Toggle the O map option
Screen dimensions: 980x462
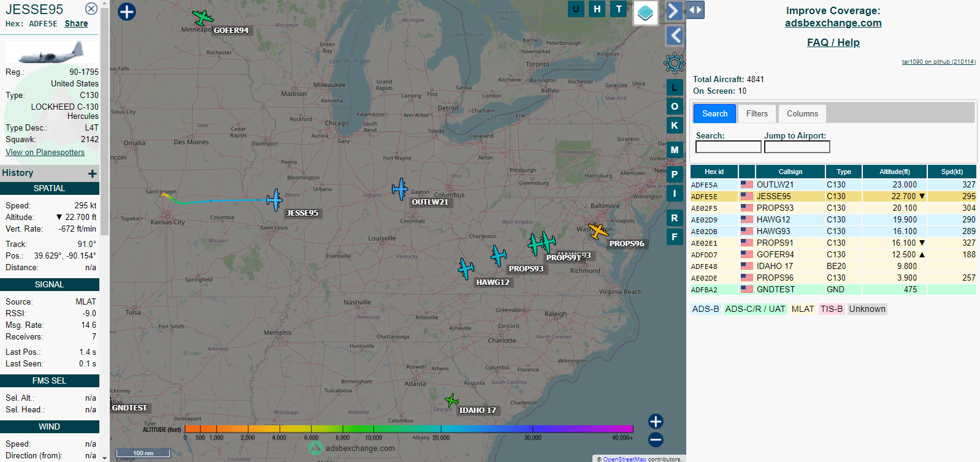coord(675,106)
